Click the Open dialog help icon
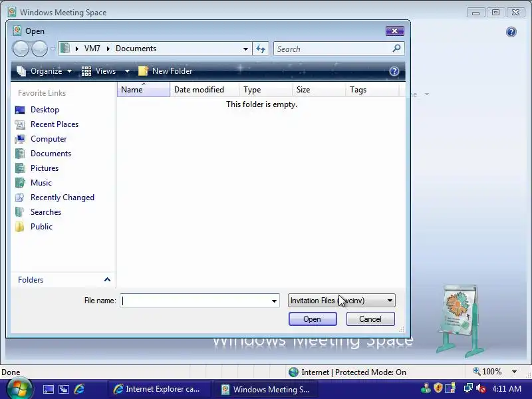This screenshot has width=532, height=399. pos(394,71)
